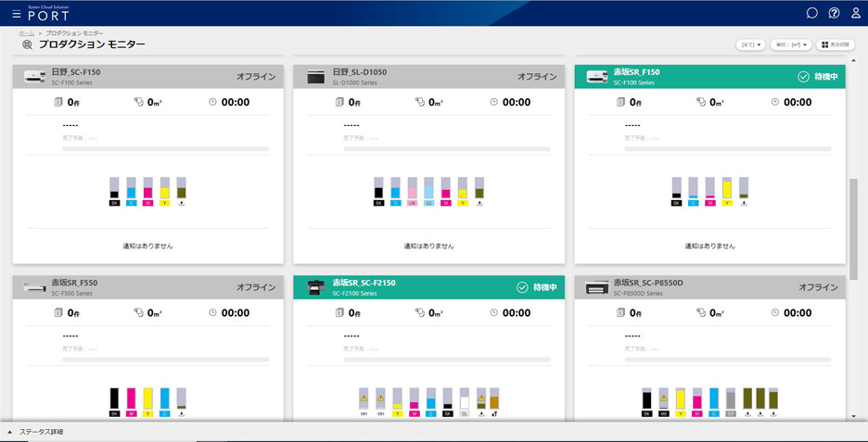This screenshot has height=442, width=868.
Task: Toggle view layout with 表示切替 button
Action: 835,44
